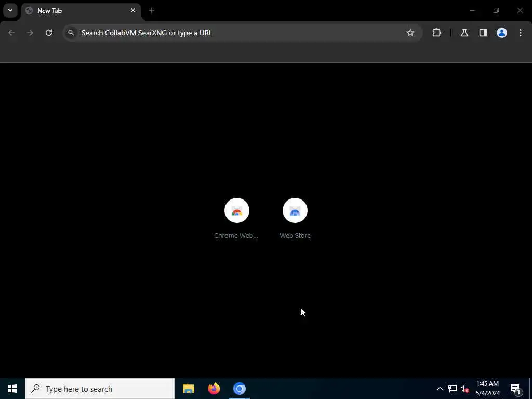Screen dimensions: 532x399
Task: Open a new tab with plus button
Action: 152,10
